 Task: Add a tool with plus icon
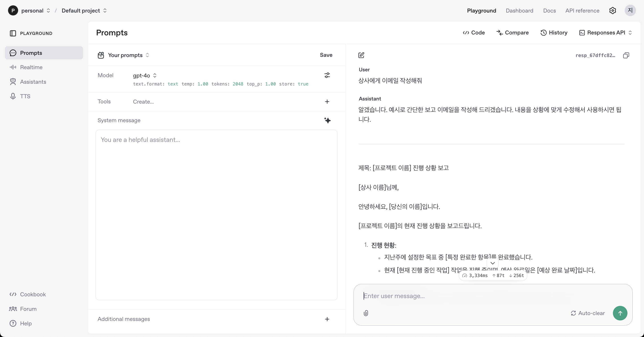[327, 102]
